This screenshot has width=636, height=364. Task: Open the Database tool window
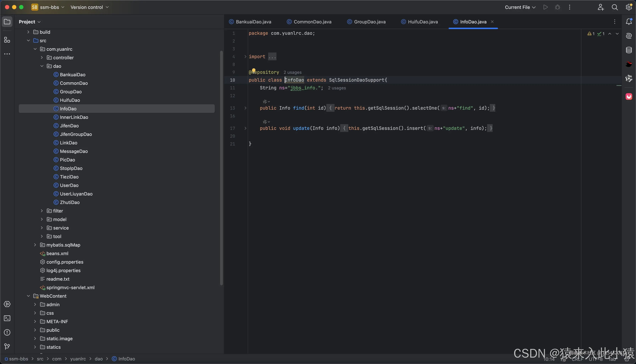(629, 50)
